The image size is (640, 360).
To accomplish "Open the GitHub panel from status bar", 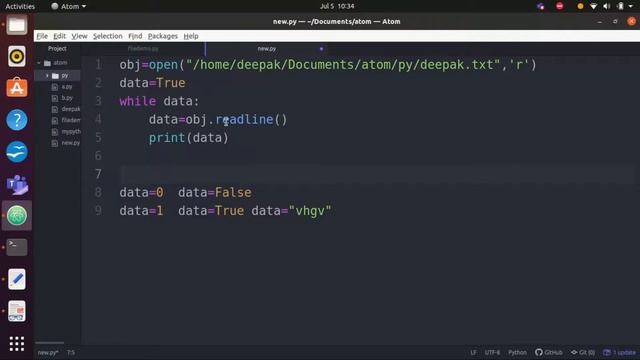I will [x=549, y=353].
